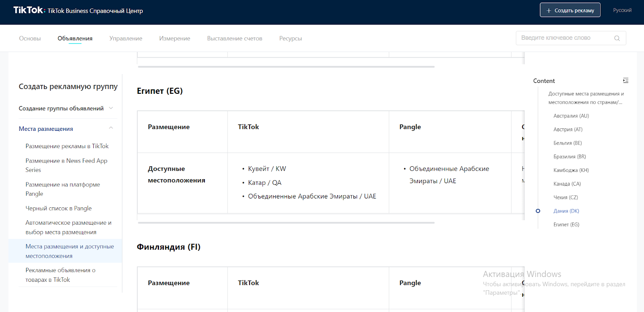Jump to Бельгия (BE) in outline
This screenshot has width=644, height=312.
tap(568, 143)
